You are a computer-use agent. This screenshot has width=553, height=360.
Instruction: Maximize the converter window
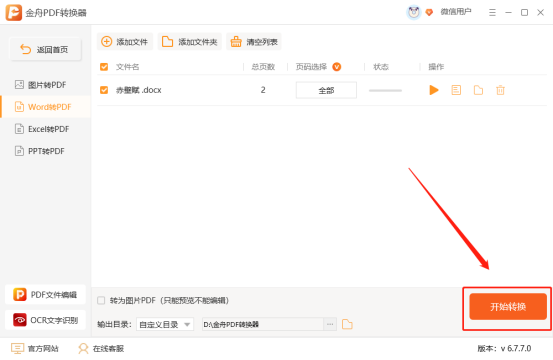(524, 13)
